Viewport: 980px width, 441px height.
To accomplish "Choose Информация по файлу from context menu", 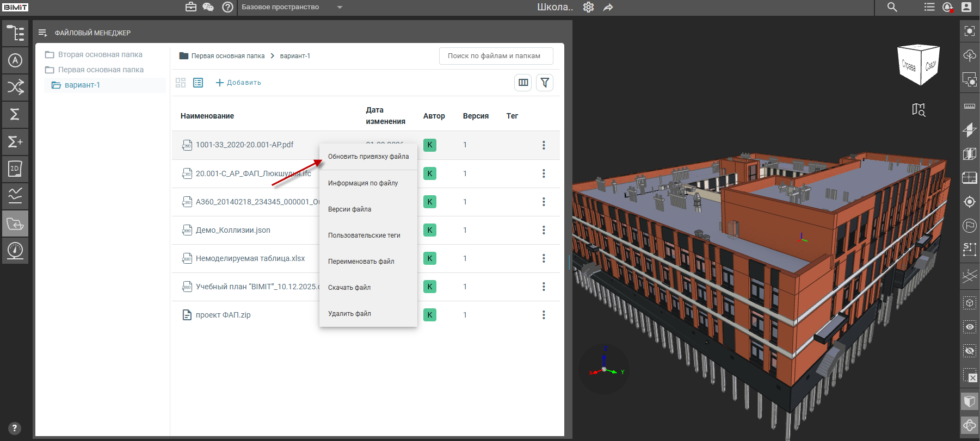I will tap(368, 183).
